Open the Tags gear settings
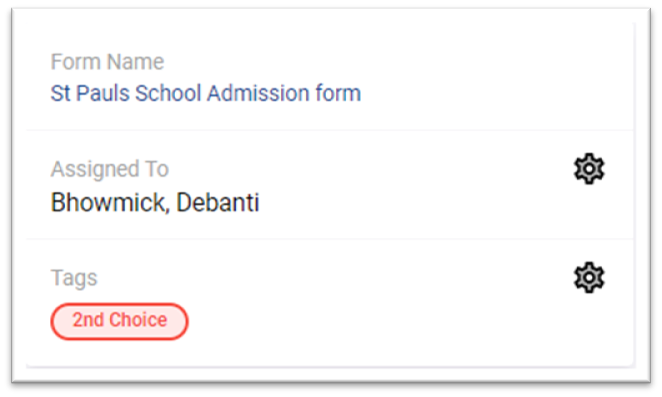Viewport: 662px width, 397px height. pos(589,278)
